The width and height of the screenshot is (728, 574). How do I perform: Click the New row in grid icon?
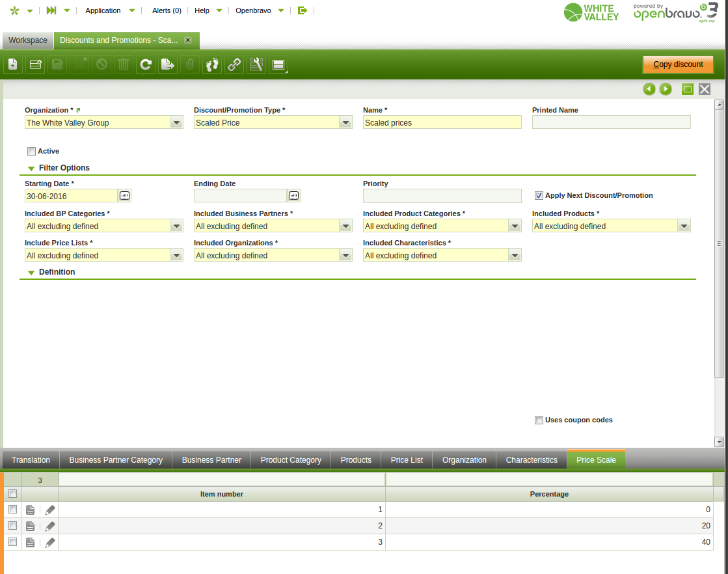tap(35, 64)
